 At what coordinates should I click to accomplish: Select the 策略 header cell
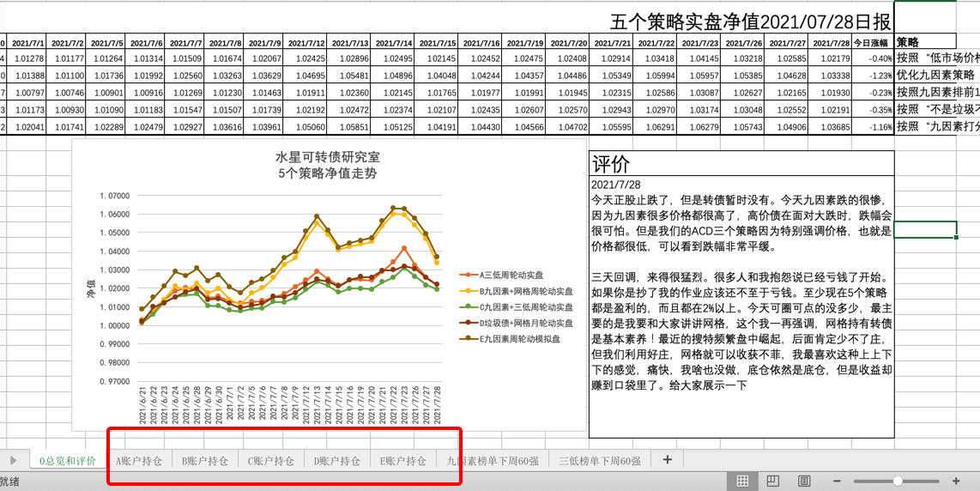pos(926,43)
